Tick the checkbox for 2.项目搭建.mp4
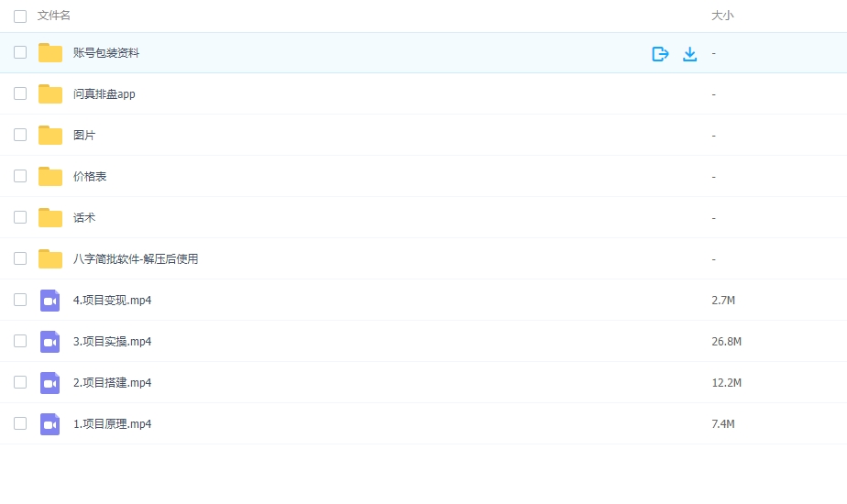The height and width of the screenshot is (504, 847). click(x=20, y=383)
